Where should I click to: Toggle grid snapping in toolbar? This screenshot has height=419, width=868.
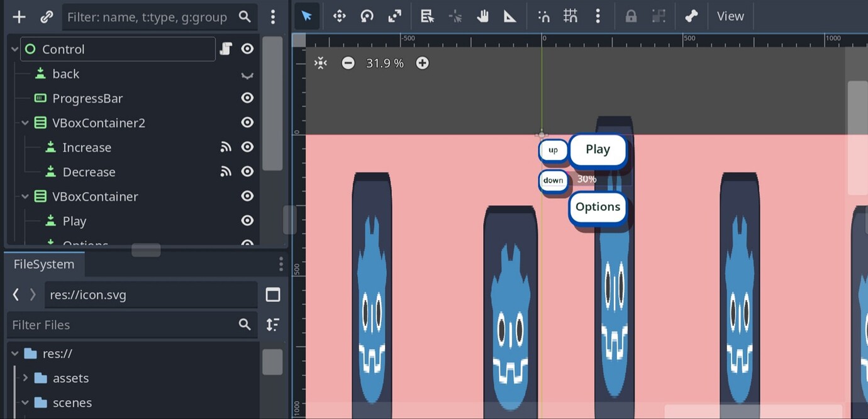tap(570, 16)
